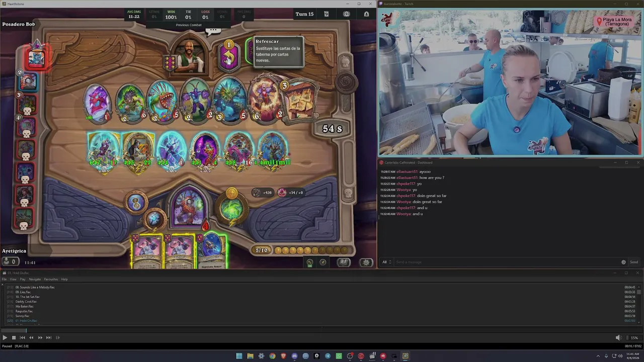Click the second leaderboard hero portrait

coord(28,81)
